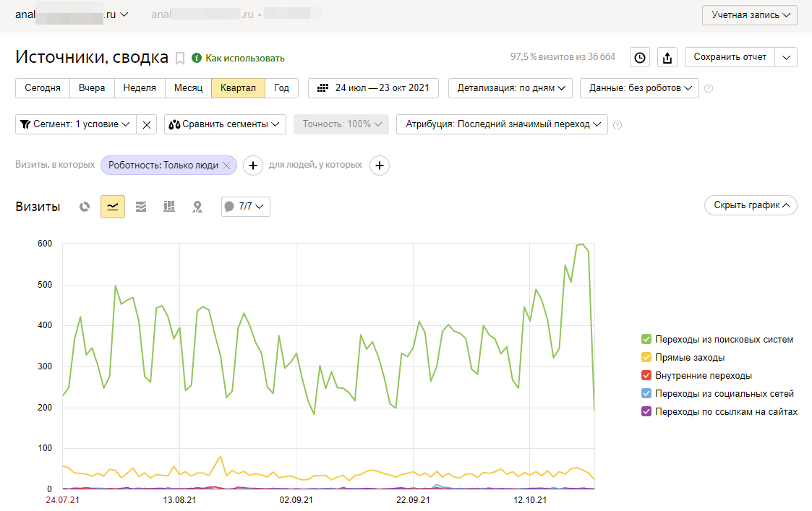
Task: Select the stacked area chart icon
Action: pyautogui.click(x=141, y=207)
